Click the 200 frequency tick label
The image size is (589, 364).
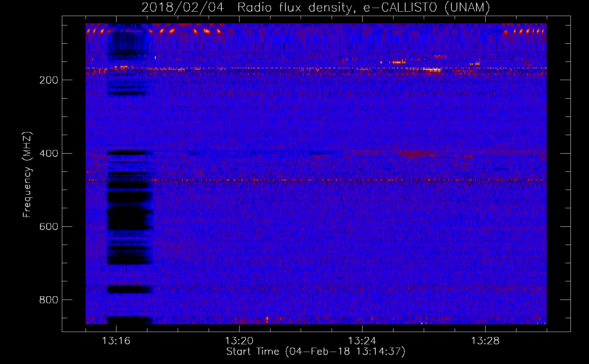[49, 80]
